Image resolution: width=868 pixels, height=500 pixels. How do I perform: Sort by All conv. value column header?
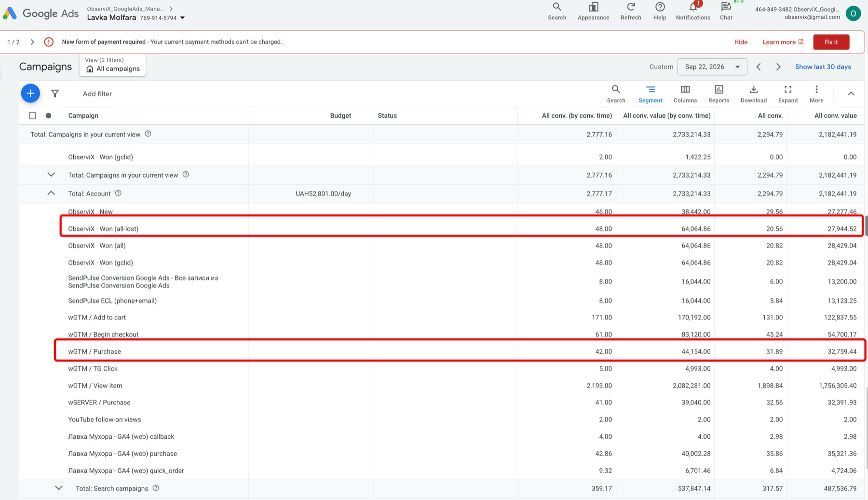pos(835,115)
